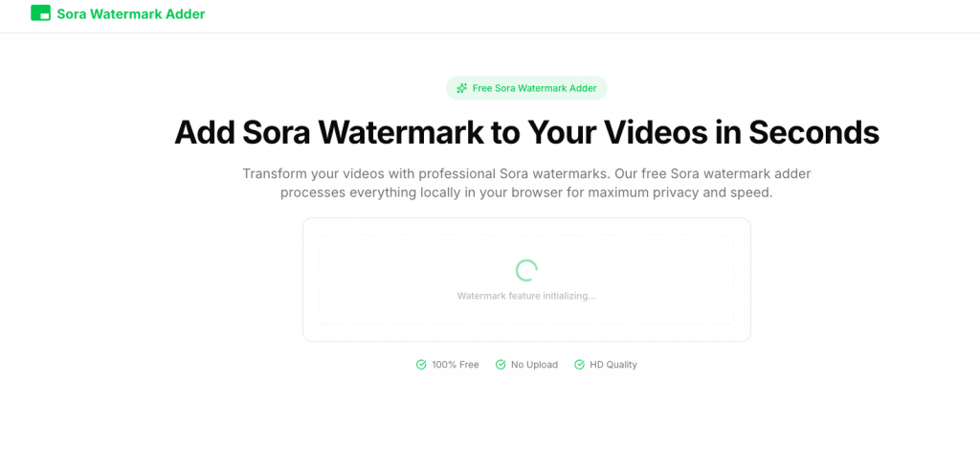Click the circular loading spinner
Image resolution: width=980 pixels, height=450 pixels.
(x=526, y=270)
